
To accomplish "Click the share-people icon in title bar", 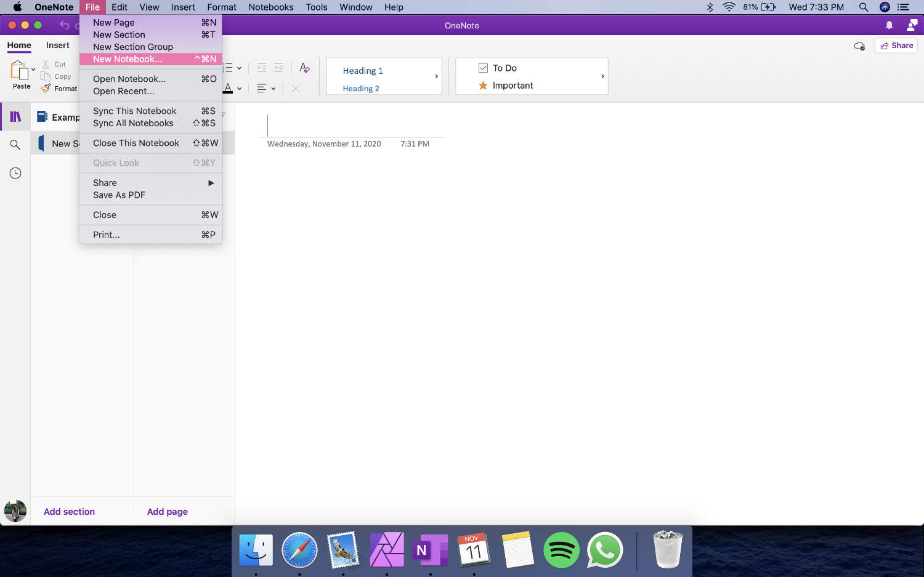I will (912, 25).
